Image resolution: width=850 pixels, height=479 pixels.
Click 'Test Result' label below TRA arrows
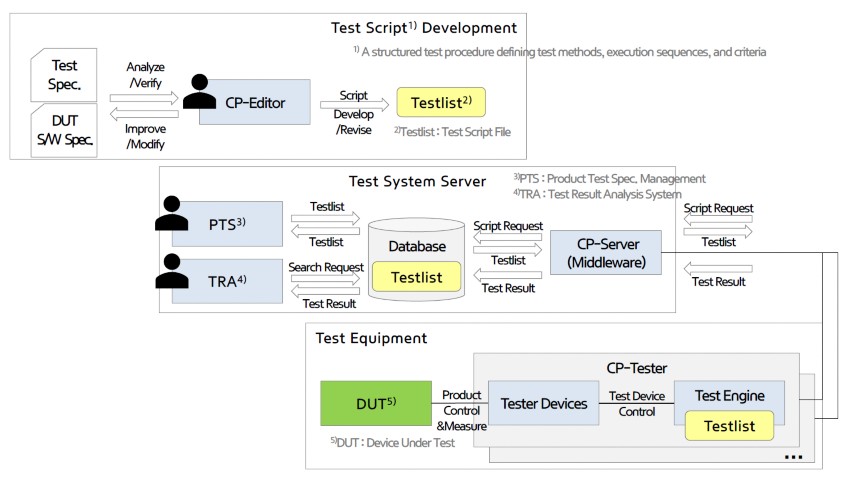click(x=329, y=303)
